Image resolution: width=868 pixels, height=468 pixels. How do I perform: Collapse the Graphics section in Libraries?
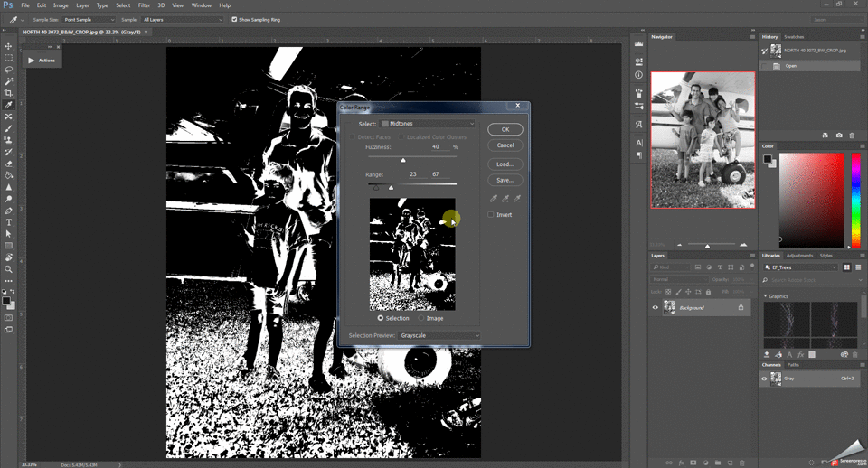[x=766, y=296]
